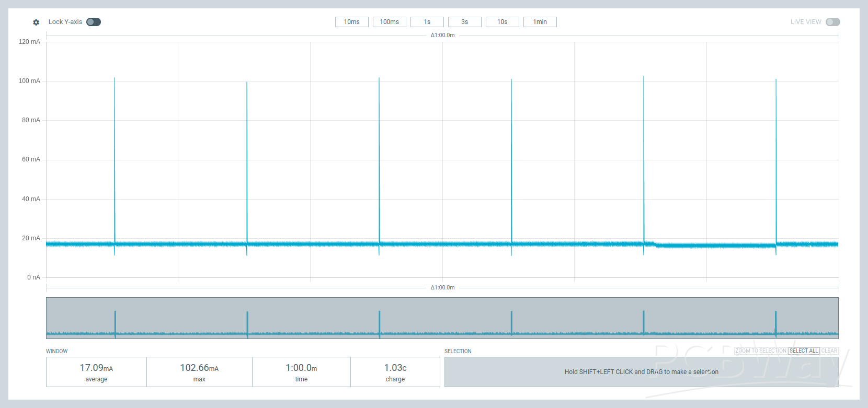This screenshot has height=408, width=868.
Task: Select the 1min time window
Action: (540, 22)
